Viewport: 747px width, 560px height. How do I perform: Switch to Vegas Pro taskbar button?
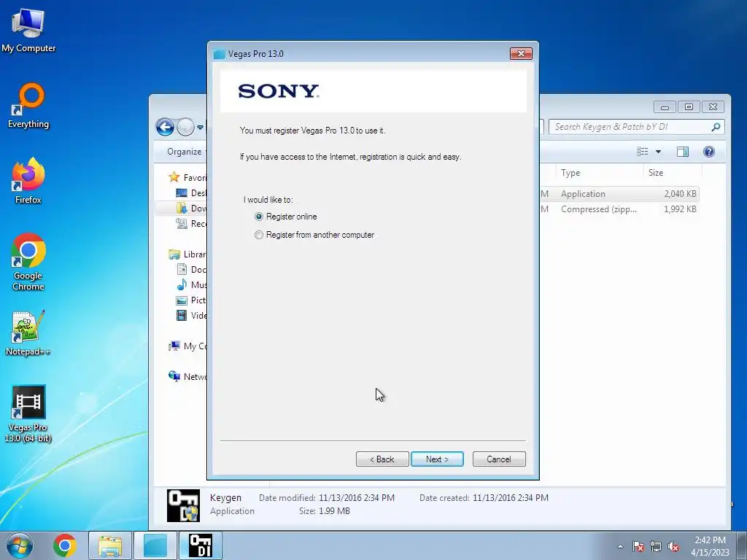pos(155,545)
